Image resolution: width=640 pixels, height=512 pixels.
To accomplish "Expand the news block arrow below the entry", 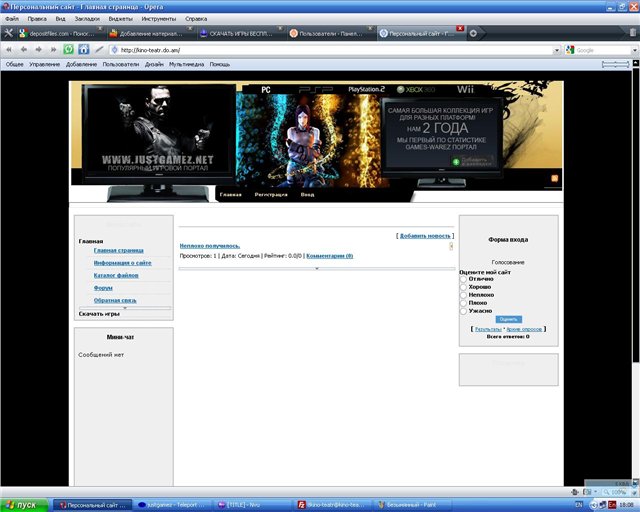I will tap(317, 269).
